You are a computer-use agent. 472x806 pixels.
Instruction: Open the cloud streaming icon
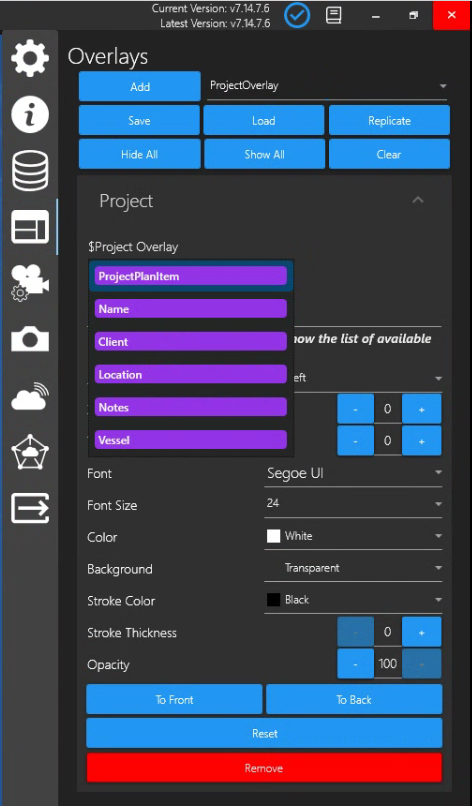tap(30, 396)
